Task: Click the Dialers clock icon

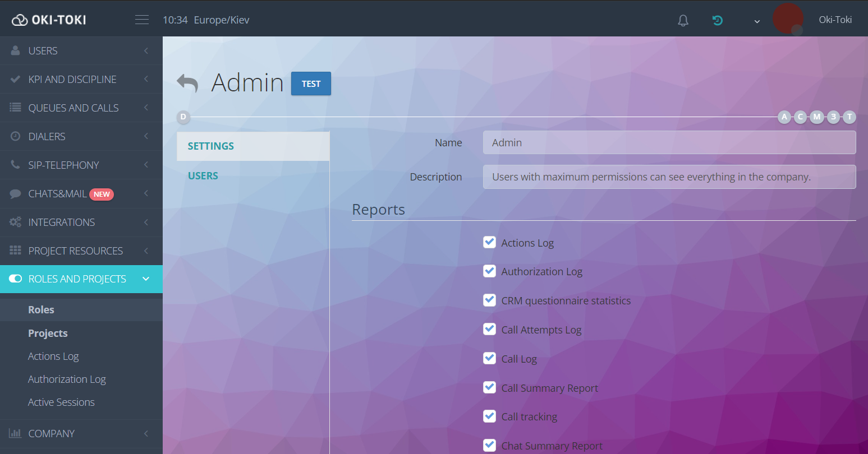Action: 16,136
